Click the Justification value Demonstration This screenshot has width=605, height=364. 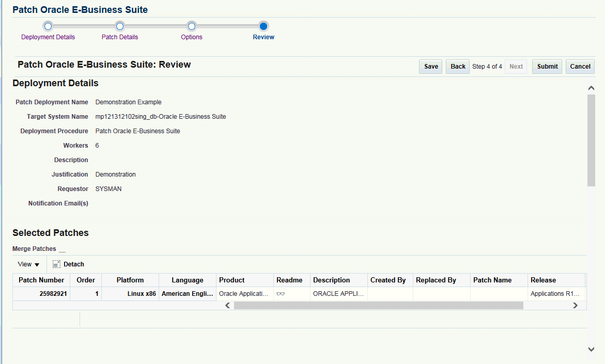click(x=115, y=175)
